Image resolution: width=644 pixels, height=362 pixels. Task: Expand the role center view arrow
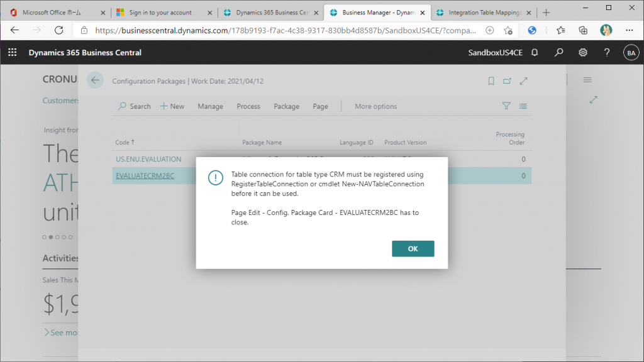coord(594,100)
